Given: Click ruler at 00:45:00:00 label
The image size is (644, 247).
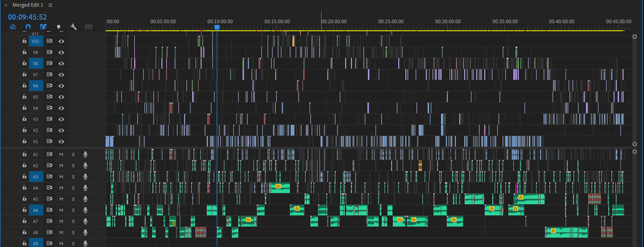Looking at the screenshot, I should point(619,21).
